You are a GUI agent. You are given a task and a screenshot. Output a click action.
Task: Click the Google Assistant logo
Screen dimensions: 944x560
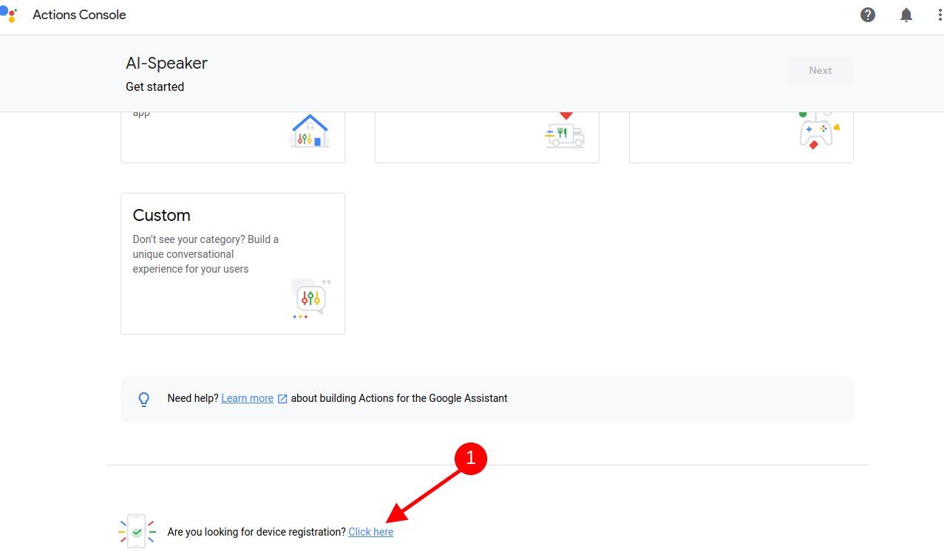click(8, 14)
